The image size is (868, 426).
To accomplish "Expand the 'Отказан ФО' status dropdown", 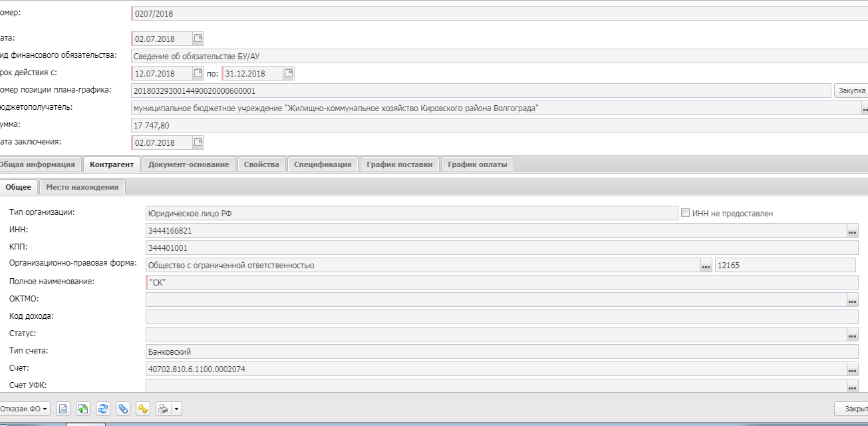I will pos(25,409).
